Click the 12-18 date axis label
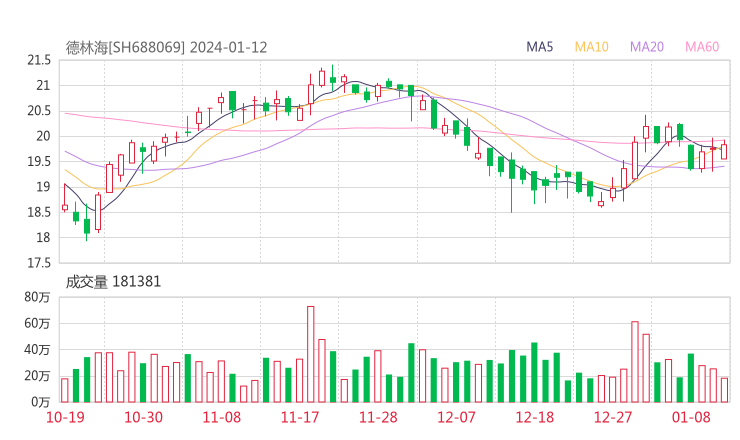The height and width of the screenshot is (440, 740). pos(534,417)
